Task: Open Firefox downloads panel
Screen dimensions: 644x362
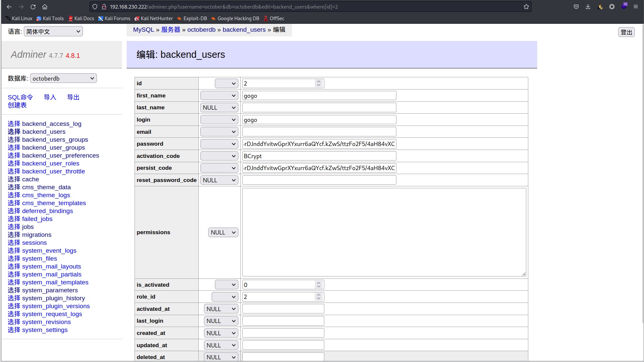Action: (588, 7)
